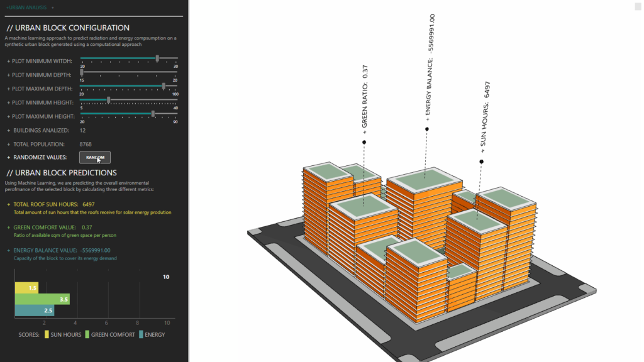The height and width of the screenshot is (362, 644).
Task: Select the green GREEN COMFORT legend swatch
Action: [87, 334]
